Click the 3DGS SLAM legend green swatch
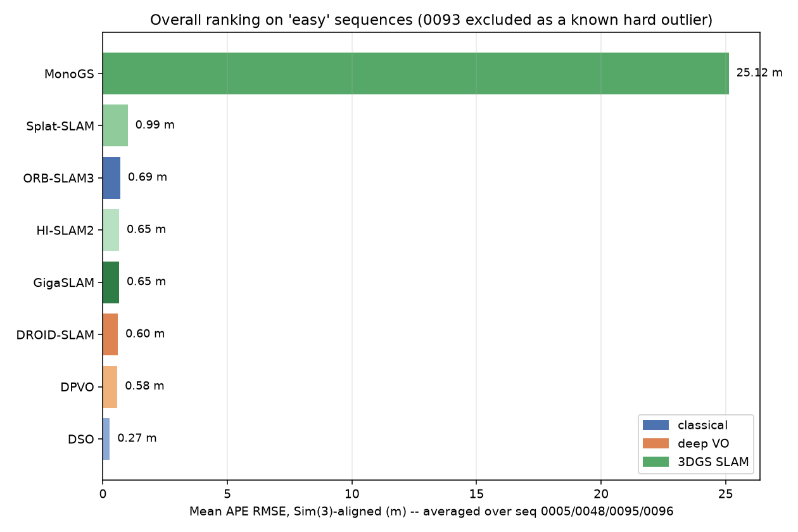This screenshot has height=532, width=798. tap(655, 463)
